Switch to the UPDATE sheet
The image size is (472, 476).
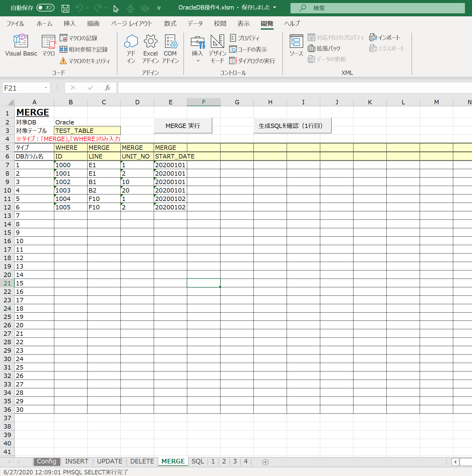pyautogui.click(x=110, y=461)
